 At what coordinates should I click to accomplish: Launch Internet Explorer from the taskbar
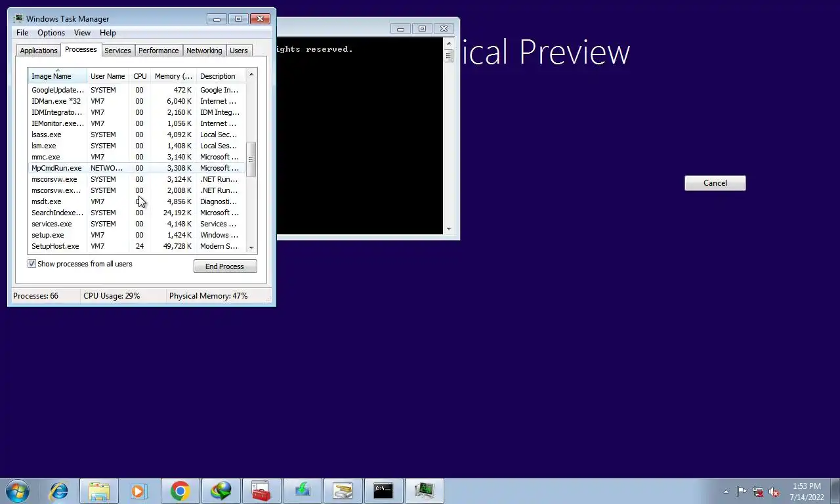(58, 491)
